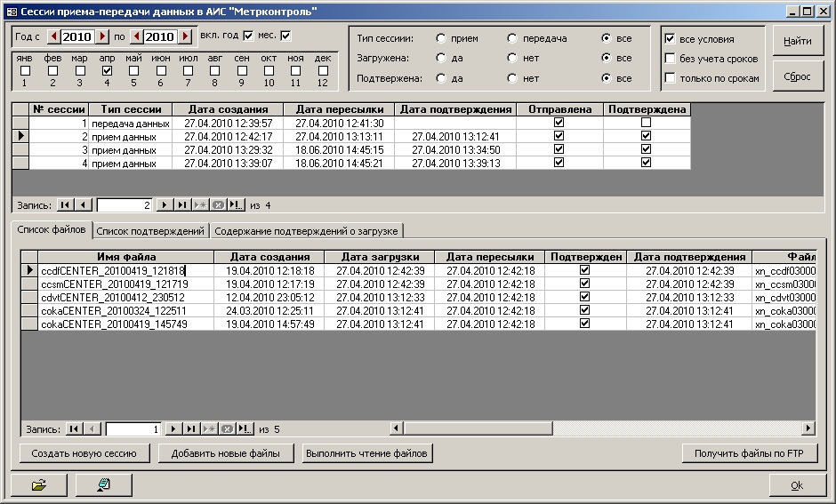The width and height of the screenshot is (836, 504).
Task: Decrease the 'Год с' start year arrow
Action: (53, 36)
